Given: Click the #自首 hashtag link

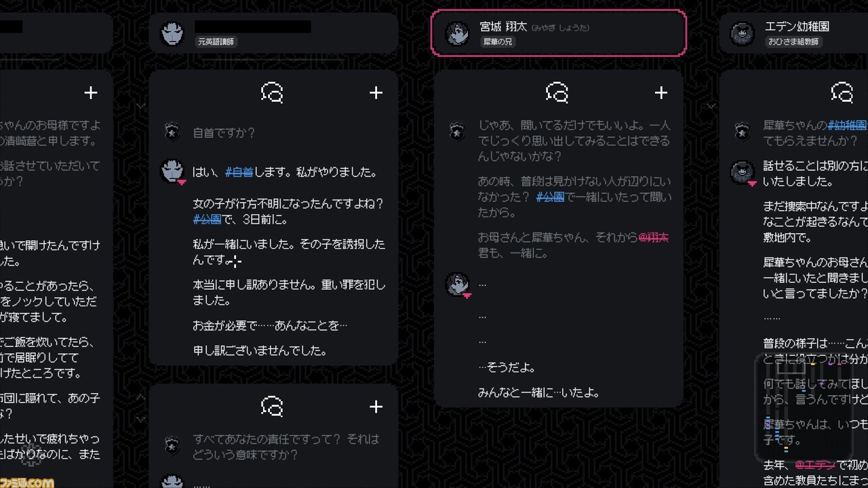Looking at the screenshot, I should point(239,172).
